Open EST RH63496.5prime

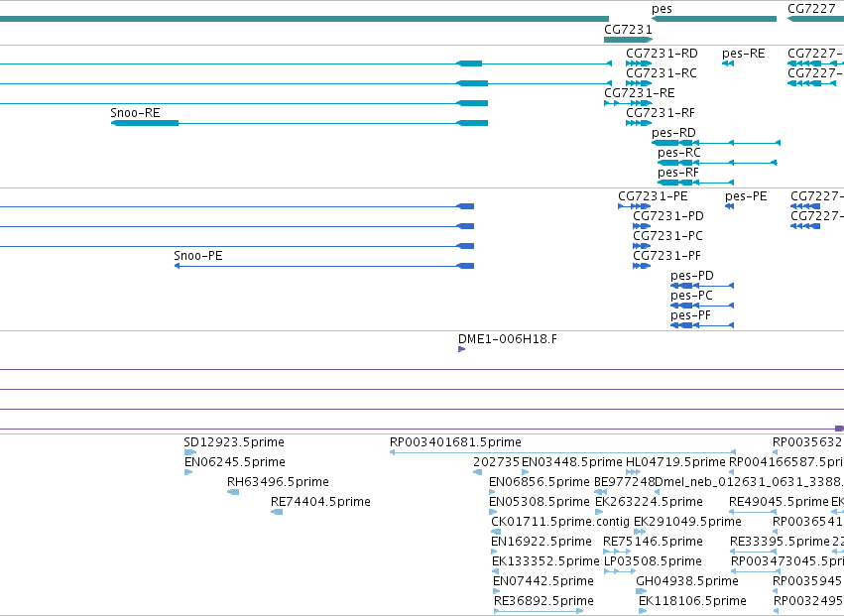(x=278, y=482)
